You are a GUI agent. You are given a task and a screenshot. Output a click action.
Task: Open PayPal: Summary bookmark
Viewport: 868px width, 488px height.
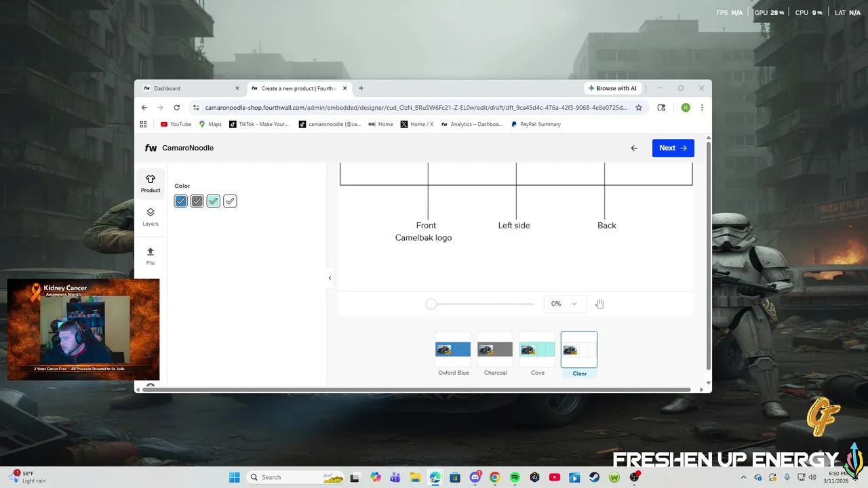(x=536, y=124)
